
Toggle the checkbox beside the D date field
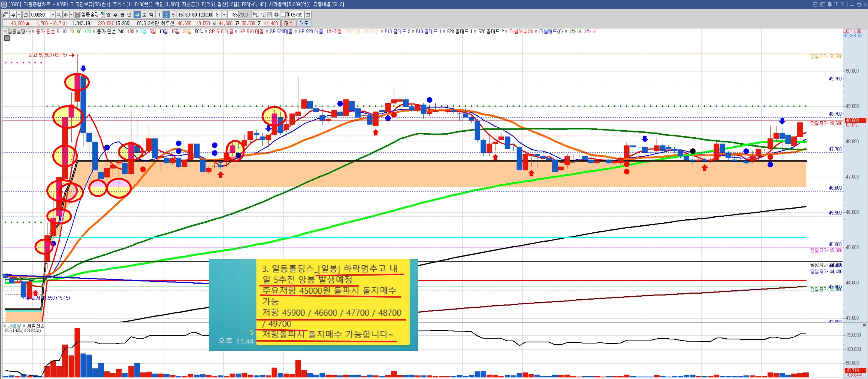coord(283,15)
